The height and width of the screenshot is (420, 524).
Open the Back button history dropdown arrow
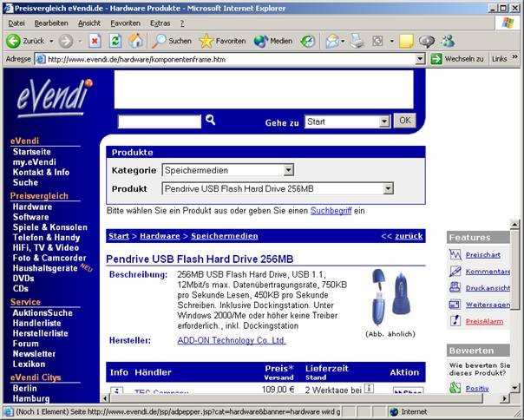tap(51, 41)
